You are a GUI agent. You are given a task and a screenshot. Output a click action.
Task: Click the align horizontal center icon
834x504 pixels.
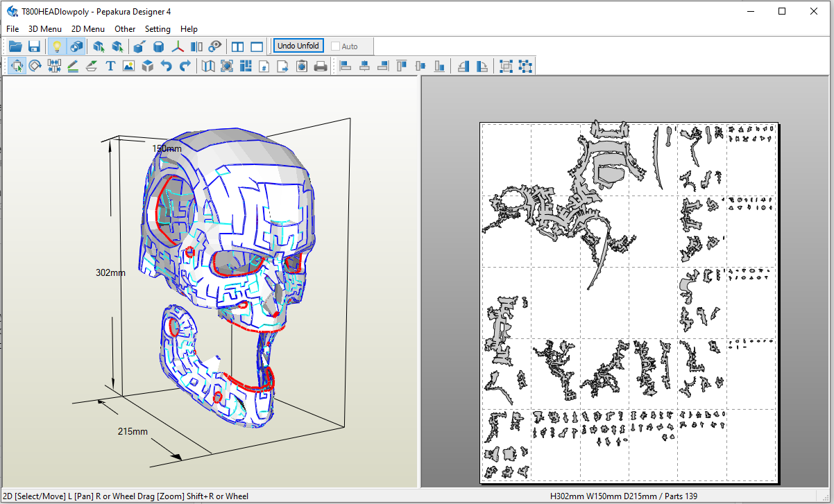(364, 66)
